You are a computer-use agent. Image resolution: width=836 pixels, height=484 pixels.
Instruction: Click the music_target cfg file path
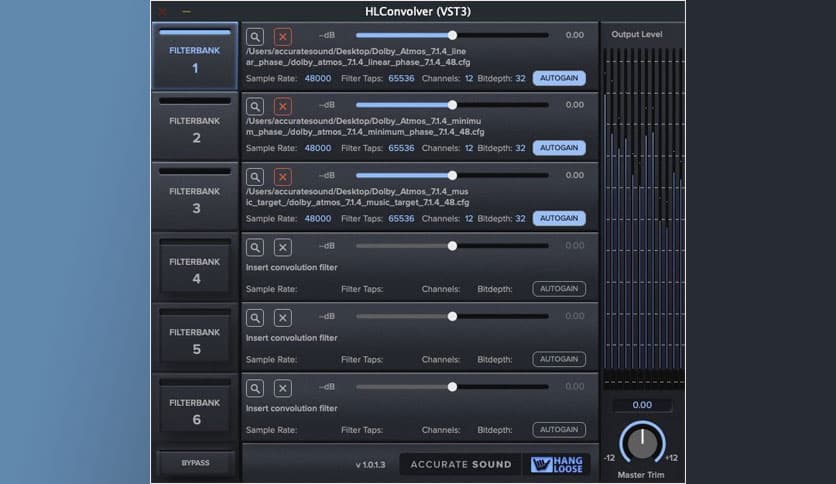[x=357, y=197]
